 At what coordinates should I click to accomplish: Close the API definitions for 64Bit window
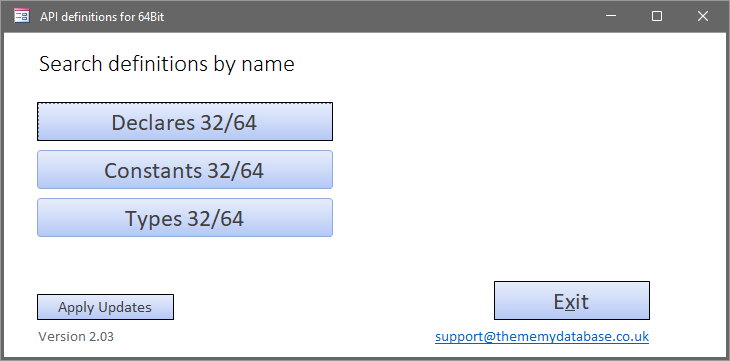click(703, 16)
